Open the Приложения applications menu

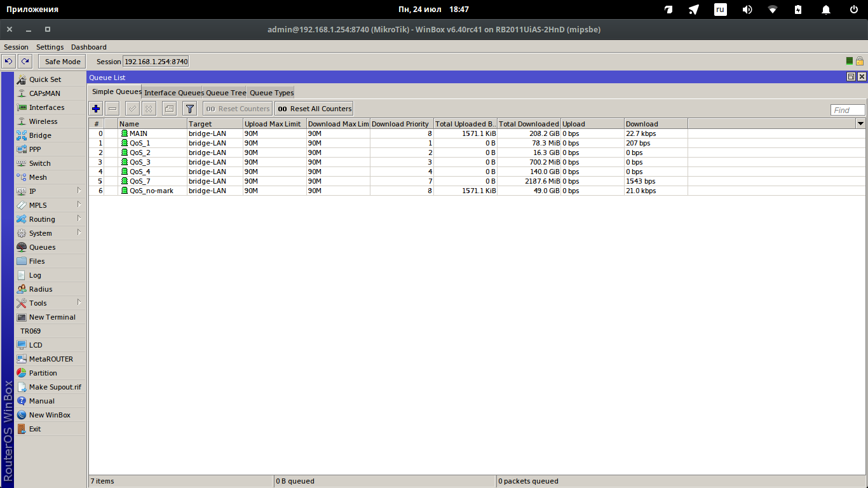point(32,10)
